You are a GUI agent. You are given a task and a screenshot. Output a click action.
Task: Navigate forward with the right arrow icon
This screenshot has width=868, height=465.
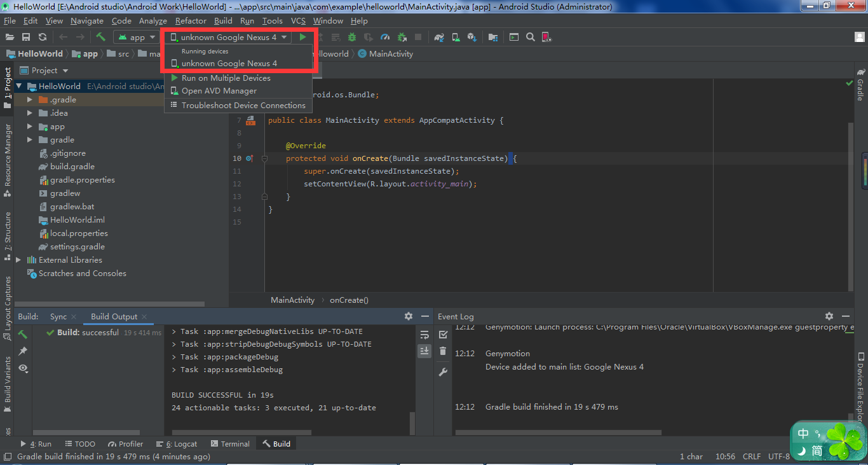[81, 38]
